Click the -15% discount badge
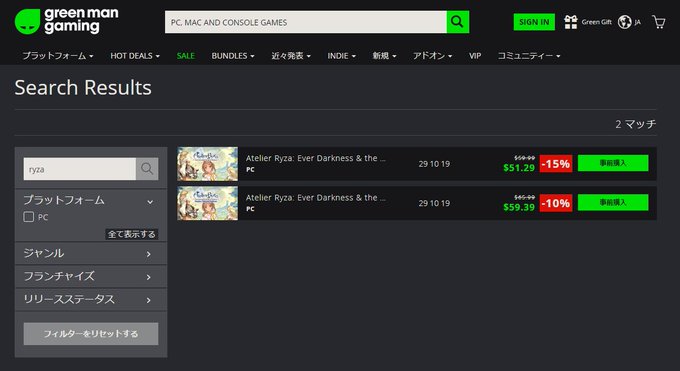The width and height of the screenshot is (680, 371). (556, 164)
